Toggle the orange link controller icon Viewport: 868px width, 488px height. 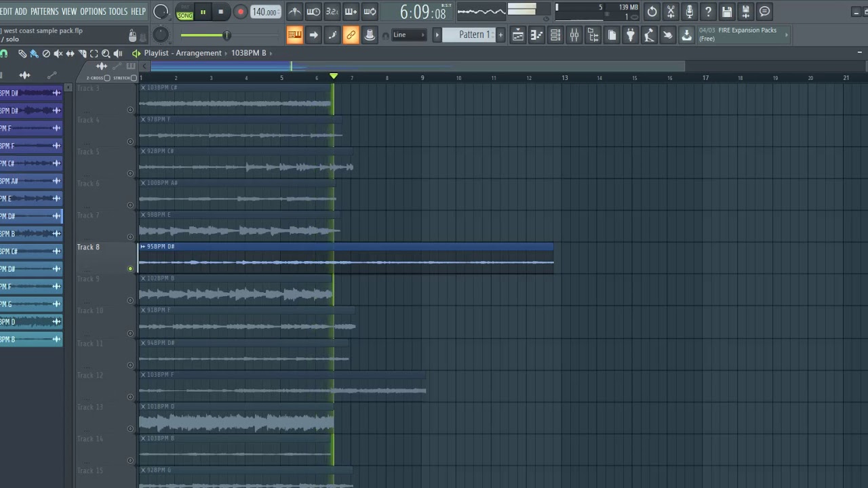351,35
